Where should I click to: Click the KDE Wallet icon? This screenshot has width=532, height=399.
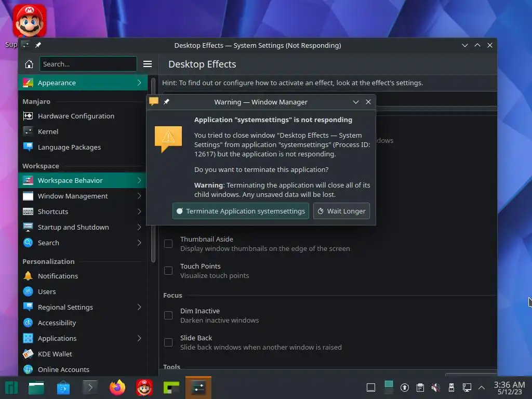point(28,354)
